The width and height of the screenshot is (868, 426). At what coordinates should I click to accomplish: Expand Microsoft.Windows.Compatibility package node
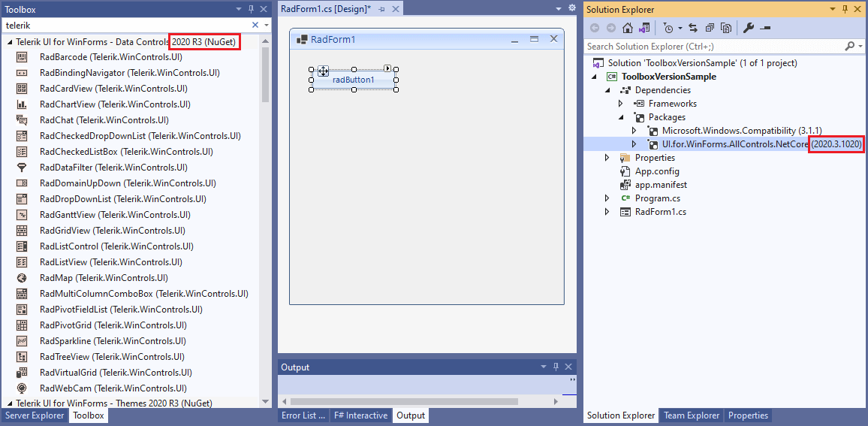pyautogui.click(x=634, y=131)
